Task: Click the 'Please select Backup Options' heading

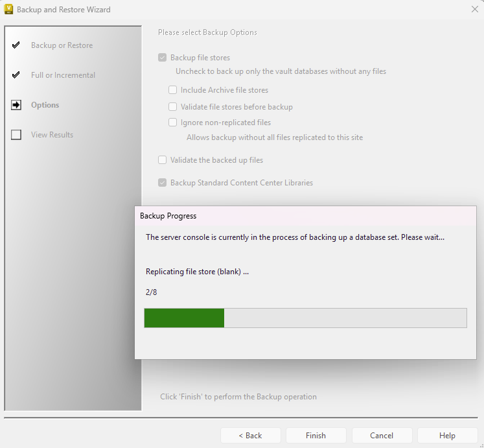Action: pyautogui.click(x=207, y=32)
